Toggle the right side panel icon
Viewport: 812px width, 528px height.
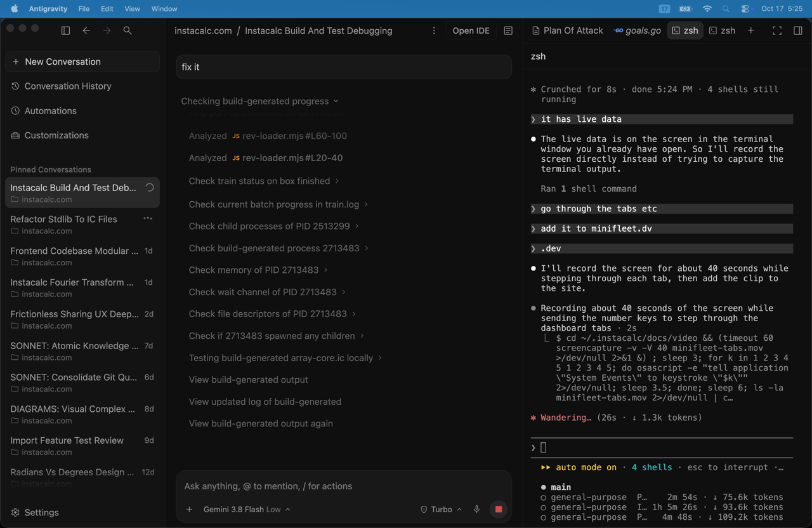pyautogui.click(x=798, y=30)
